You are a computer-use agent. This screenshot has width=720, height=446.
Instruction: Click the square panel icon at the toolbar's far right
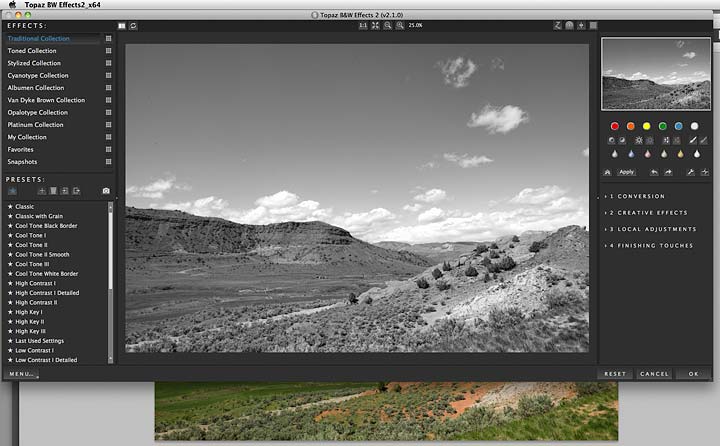[593, 25]
